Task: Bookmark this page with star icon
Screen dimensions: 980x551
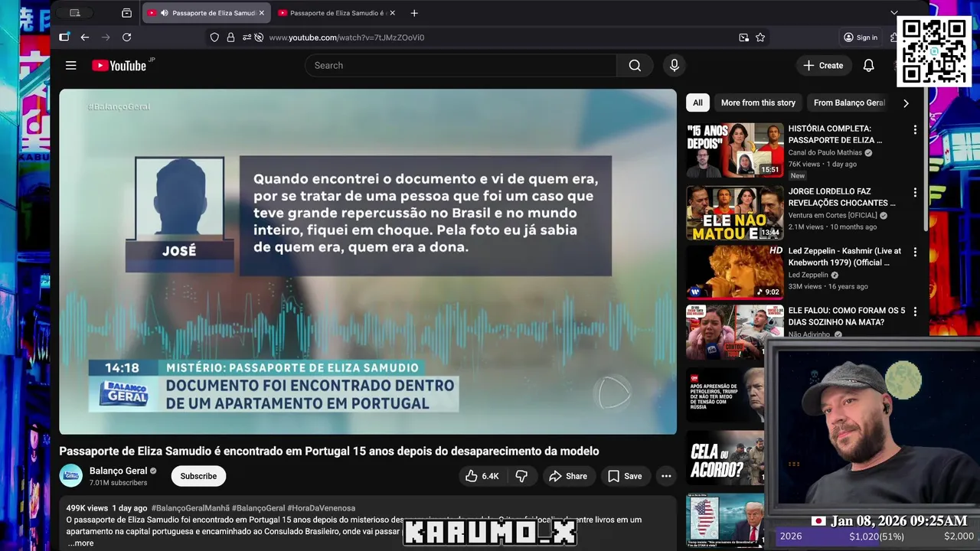Action: coord(760,37)
